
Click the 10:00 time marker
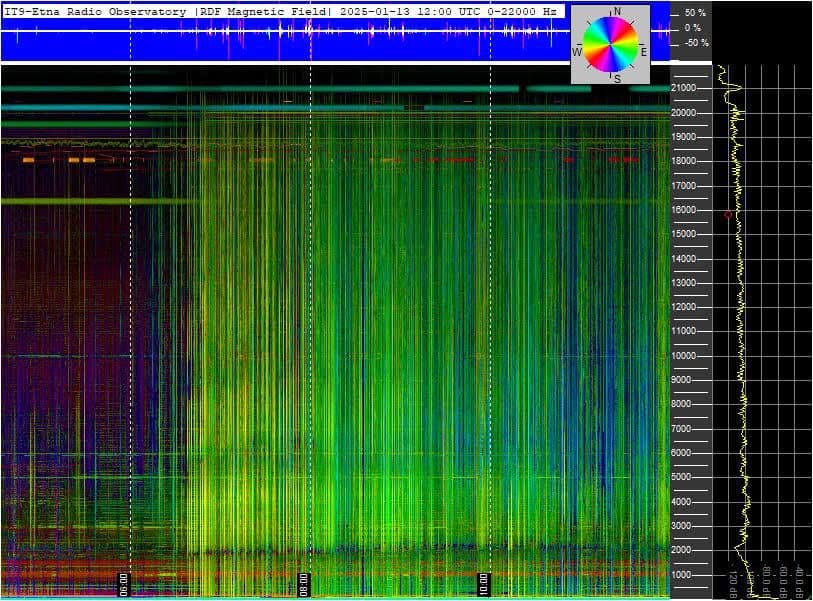pos(483,583)
